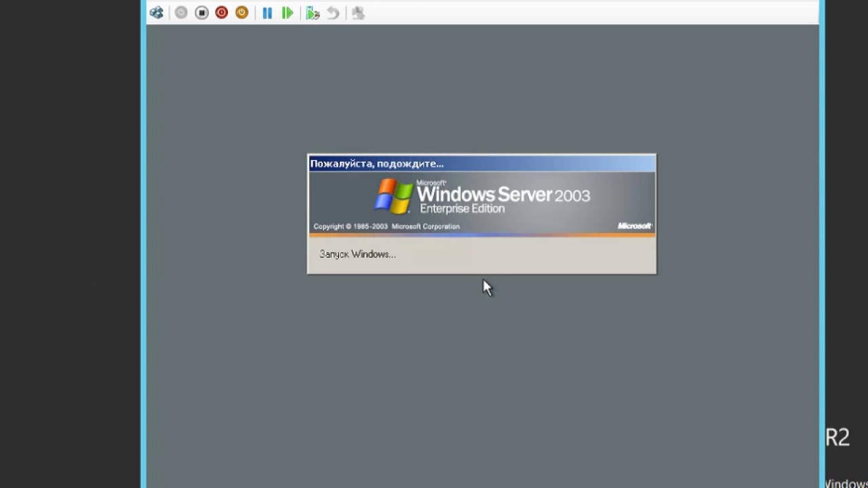The width and height of the screenshot is (868, 488).
Task: Create a checkpoint of the virtual machine
Action: [x=313, y=12]
